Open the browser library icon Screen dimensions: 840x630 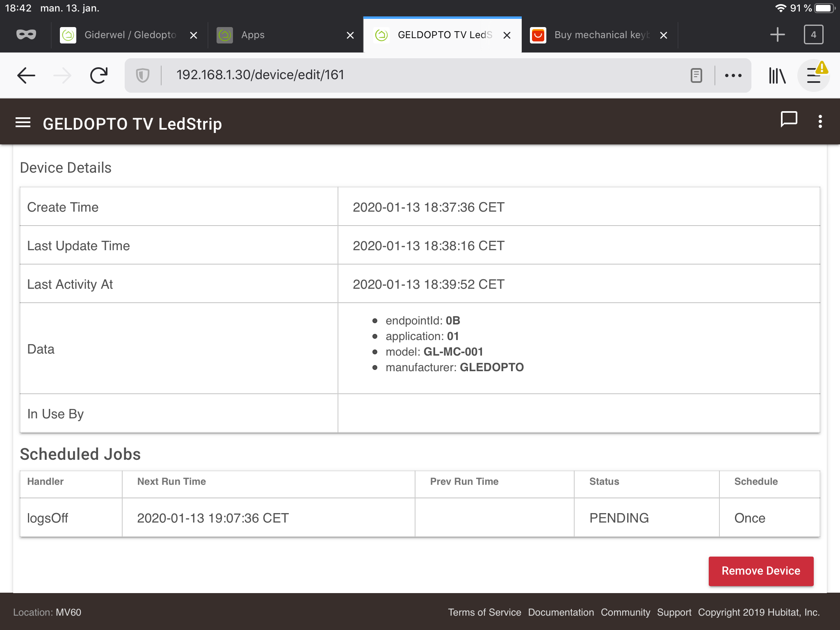777,75
